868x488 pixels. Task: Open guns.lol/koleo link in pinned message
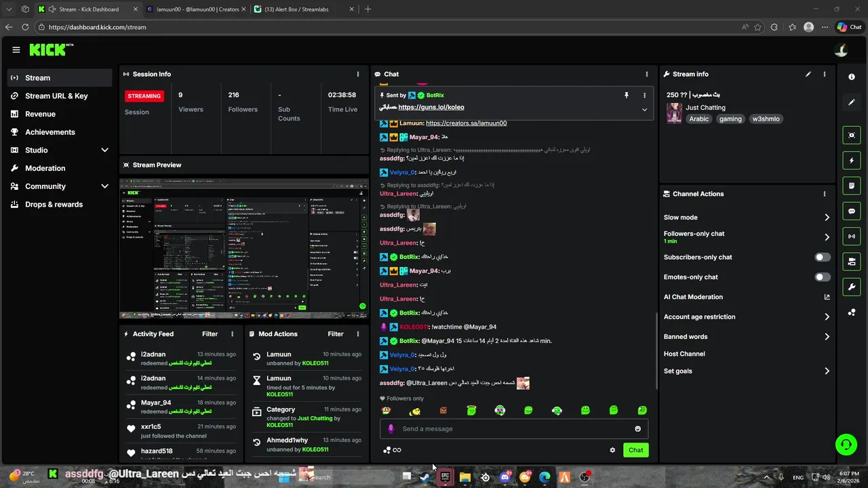pyautogui.click(x=431, y=107)
